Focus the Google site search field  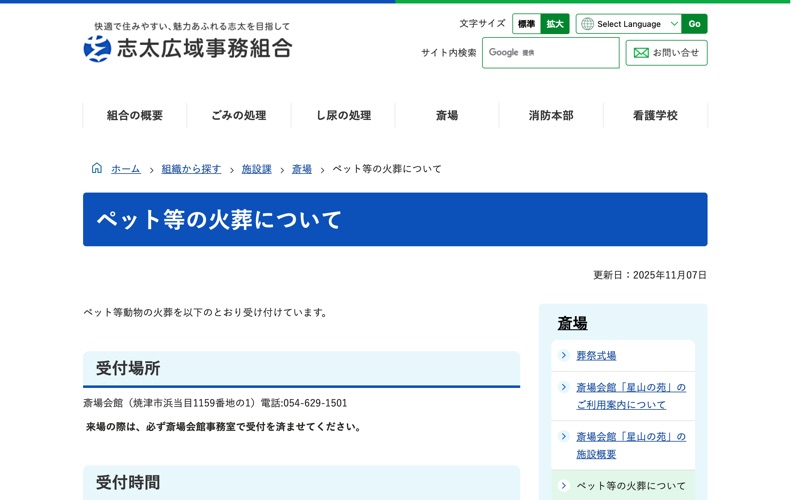551,53
